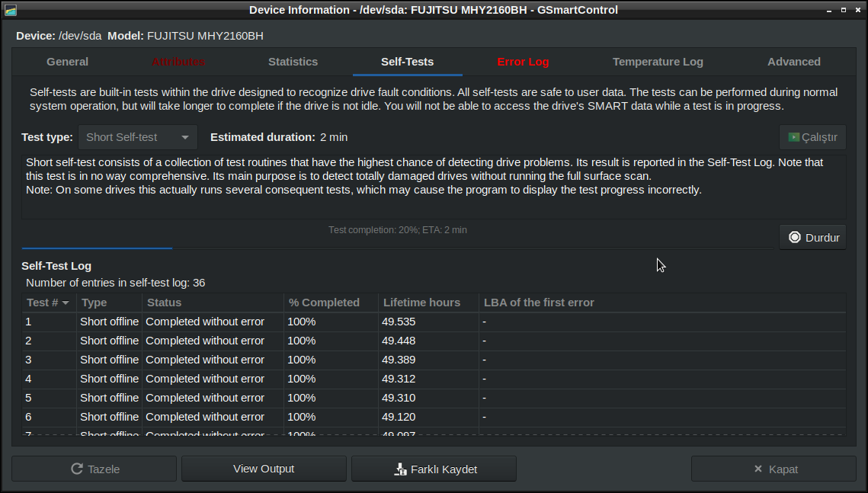Click the test completion progress bar
Screen dimensions: 868x493
click(398, 248)
